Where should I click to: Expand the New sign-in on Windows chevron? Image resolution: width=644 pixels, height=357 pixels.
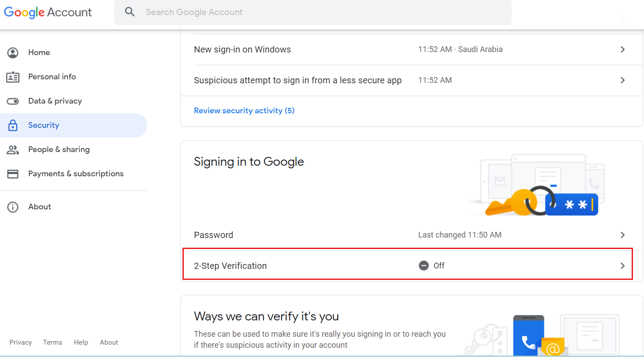[x=622, y=49]
